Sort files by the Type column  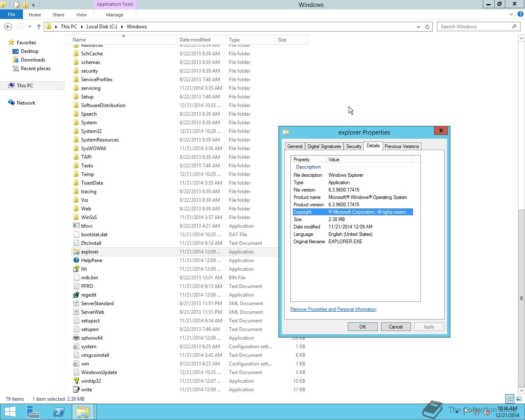click(x=251, y=40)
